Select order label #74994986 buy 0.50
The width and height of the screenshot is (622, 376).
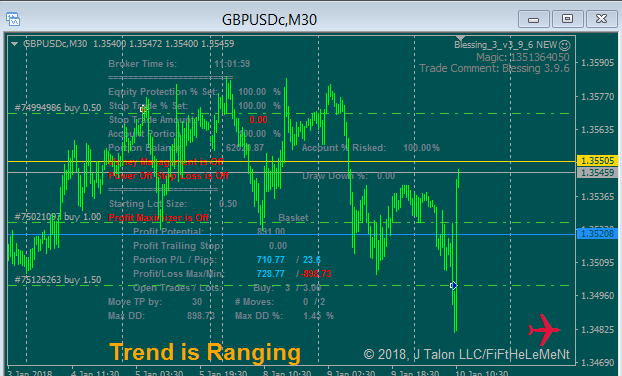point(58,107)
